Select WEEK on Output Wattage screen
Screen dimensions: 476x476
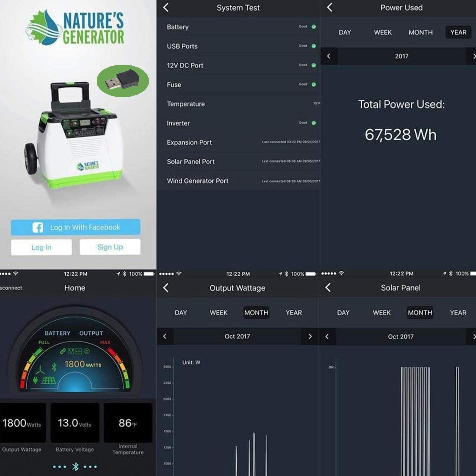pos(219,313)
